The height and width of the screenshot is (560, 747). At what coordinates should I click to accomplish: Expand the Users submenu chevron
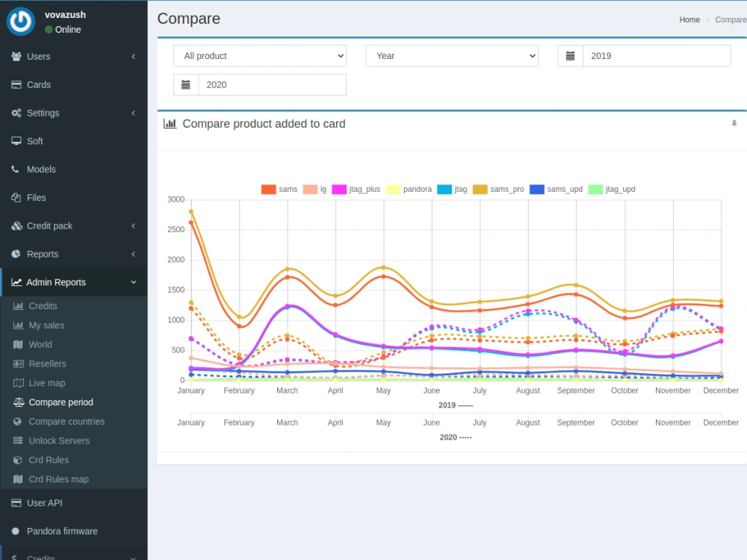click(x=134, y=56)
